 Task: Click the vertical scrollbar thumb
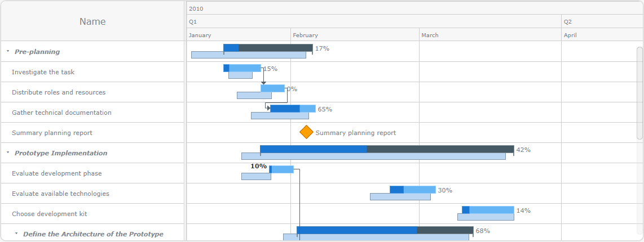click(639, 93)
